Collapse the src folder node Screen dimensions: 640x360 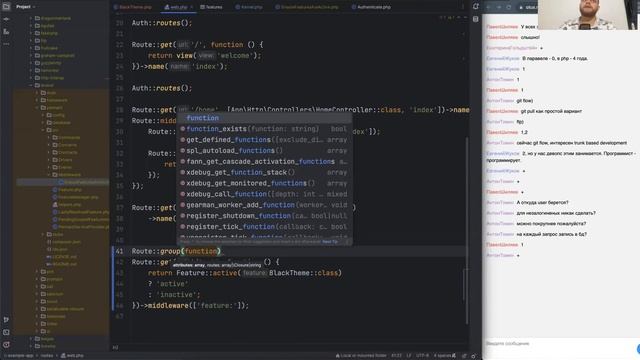click(43, 130)
